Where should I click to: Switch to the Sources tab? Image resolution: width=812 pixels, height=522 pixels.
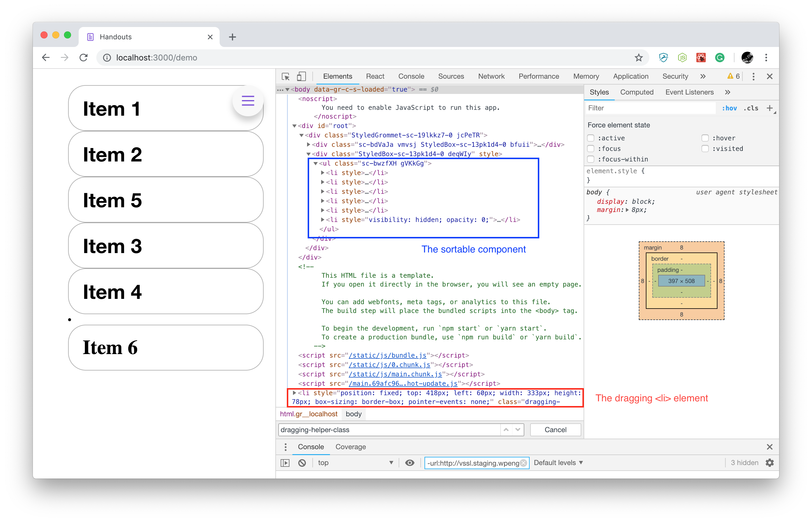[x=451, y=76]
